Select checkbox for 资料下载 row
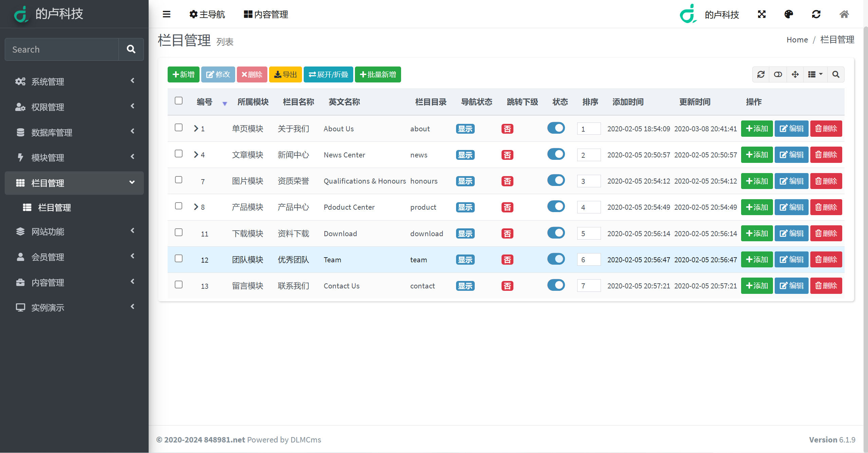The height and width of the screenshot is (453, 868). [178, 233]
